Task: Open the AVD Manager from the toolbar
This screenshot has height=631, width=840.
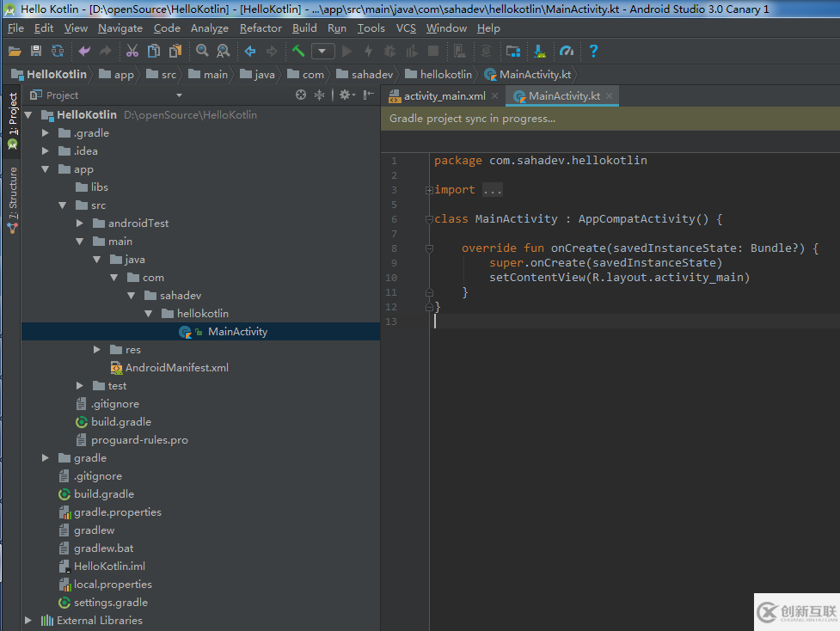Action: tap(514, 51)
